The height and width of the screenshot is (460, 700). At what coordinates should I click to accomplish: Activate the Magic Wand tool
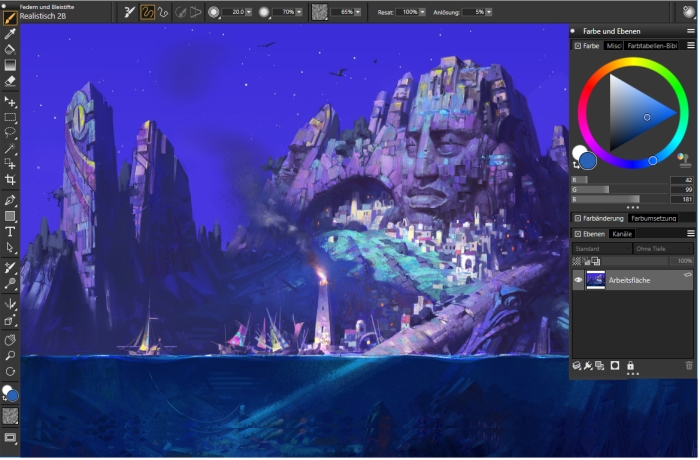pyautogui.click(x=10, y=147)
